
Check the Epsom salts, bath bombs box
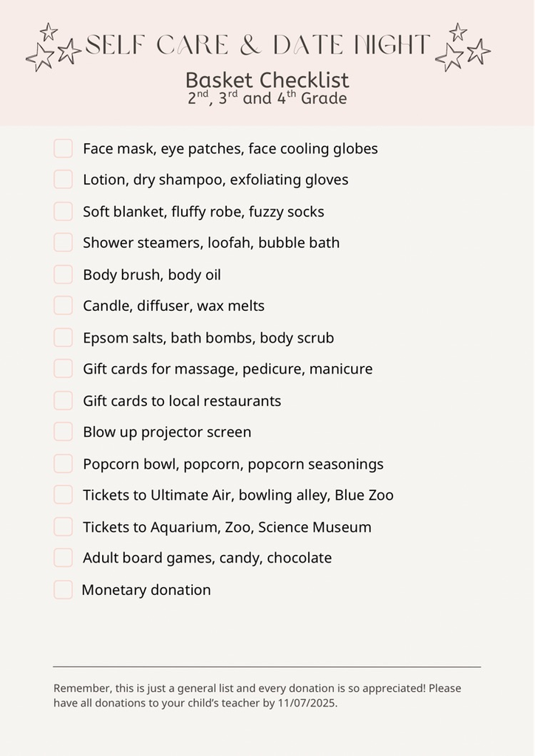(x=63, y=337)
